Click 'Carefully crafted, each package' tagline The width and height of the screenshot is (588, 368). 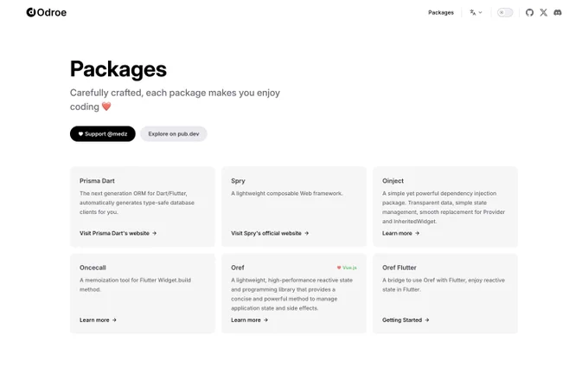(x=175, y=100)
